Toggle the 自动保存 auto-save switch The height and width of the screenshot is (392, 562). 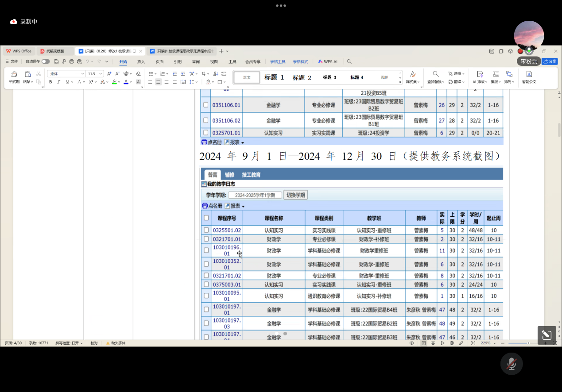(45, 61)
